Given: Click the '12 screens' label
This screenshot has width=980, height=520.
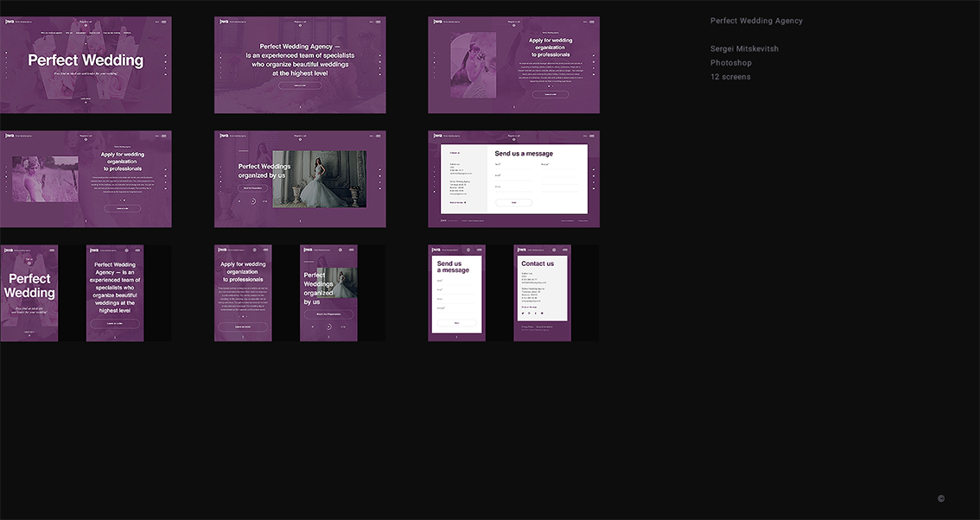Looking at the screenshot, I should (x=730, y=77).
